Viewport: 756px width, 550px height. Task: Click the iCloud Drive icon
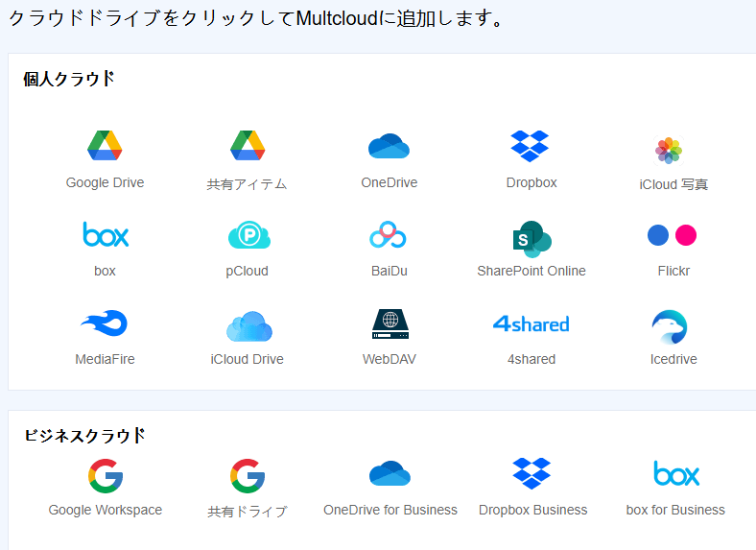click(248, 325)
